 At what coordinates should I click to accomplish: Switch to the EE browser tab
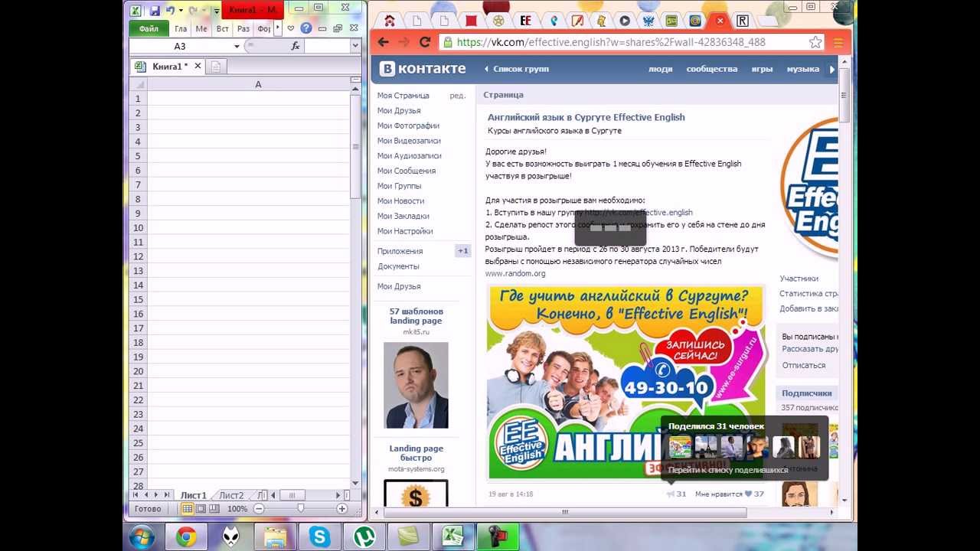(x=525, y=21)
